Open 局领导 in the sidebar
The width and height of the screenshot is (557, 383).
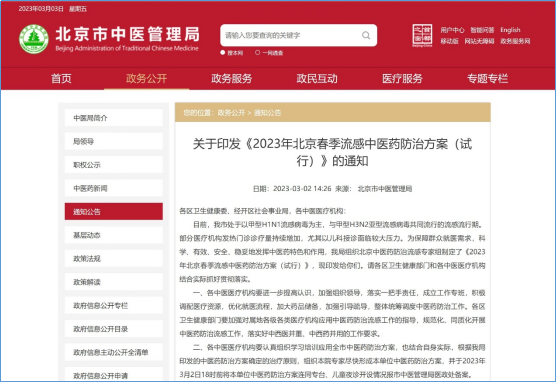(114, 141)
